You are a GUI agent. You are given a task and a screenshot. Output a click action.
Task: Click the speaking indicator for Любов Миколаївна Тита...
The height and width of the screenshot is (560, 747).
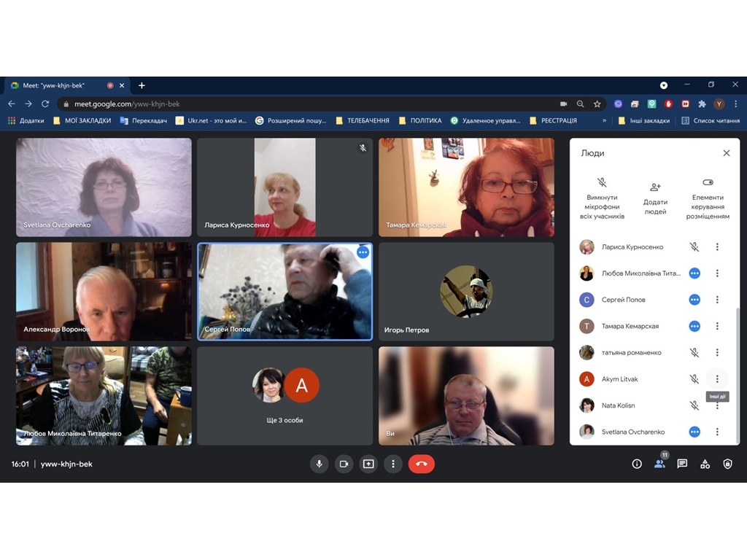[694, 273]
